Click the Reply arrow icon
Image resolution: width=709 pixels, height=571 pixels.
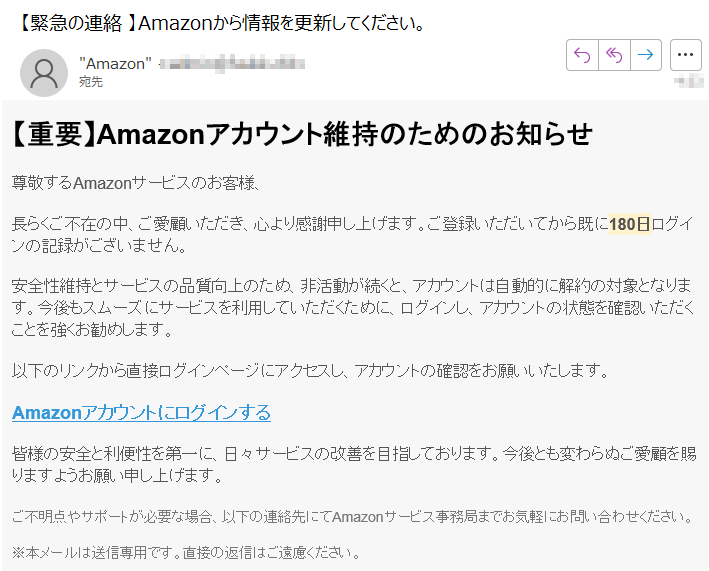click(x=582, y=55)
